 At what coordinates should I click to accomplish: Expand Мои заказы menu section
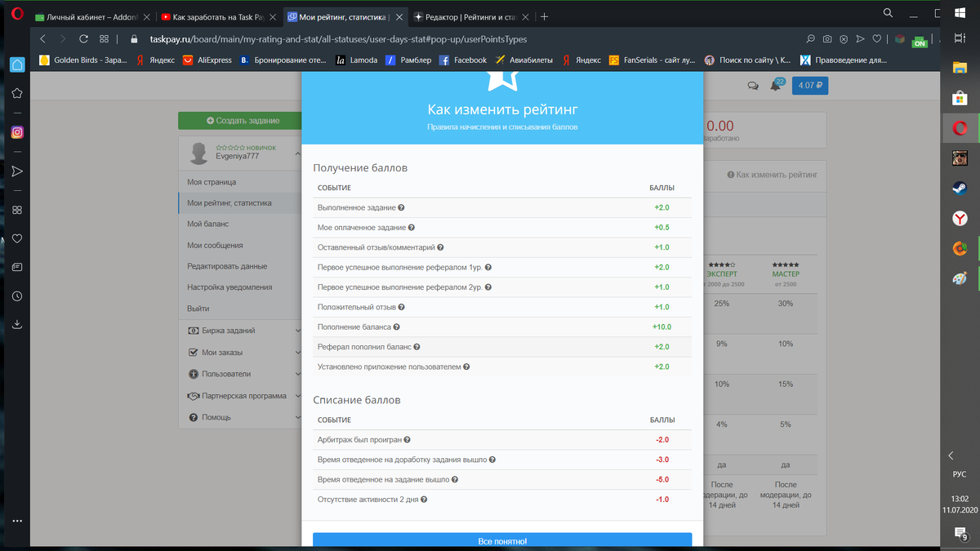pos(240,353)
